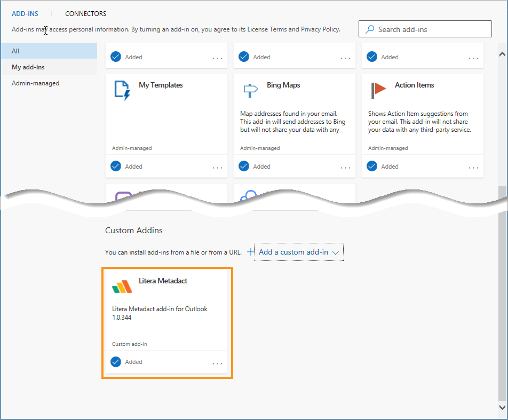Open more options for Litera Metadact

[x=217, y=363]
